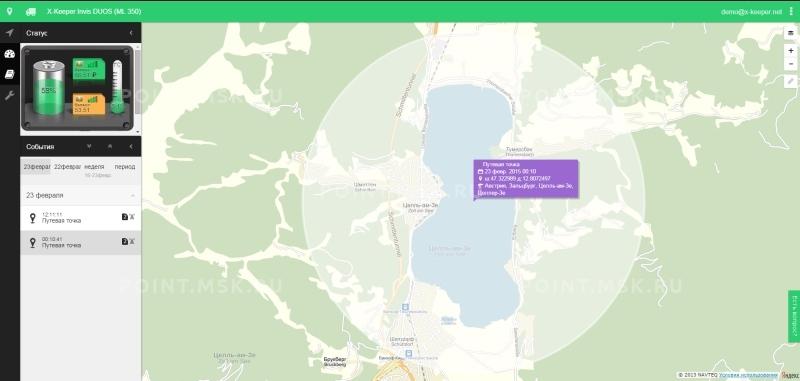The height and width of the screenshot is (381, 800).
Task: Open the map layers menu button
Action: point(791,33)
